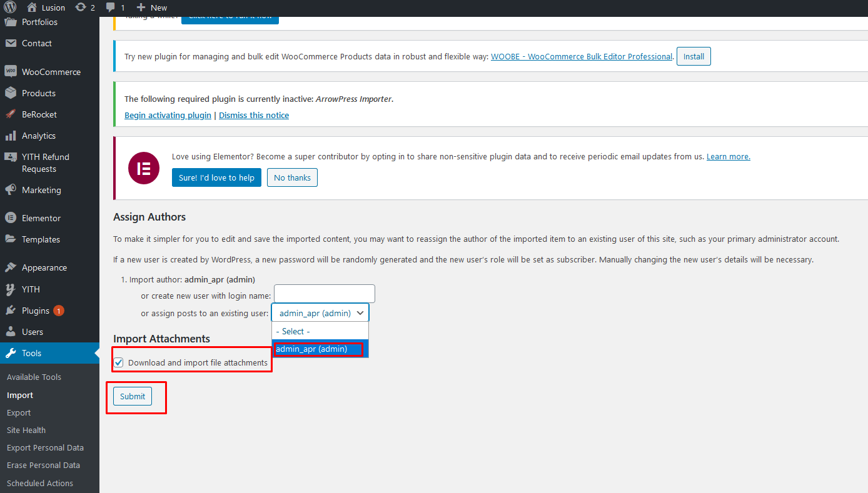Click the Templates folder icon
The image size is (868, 493).
(11, 239)
